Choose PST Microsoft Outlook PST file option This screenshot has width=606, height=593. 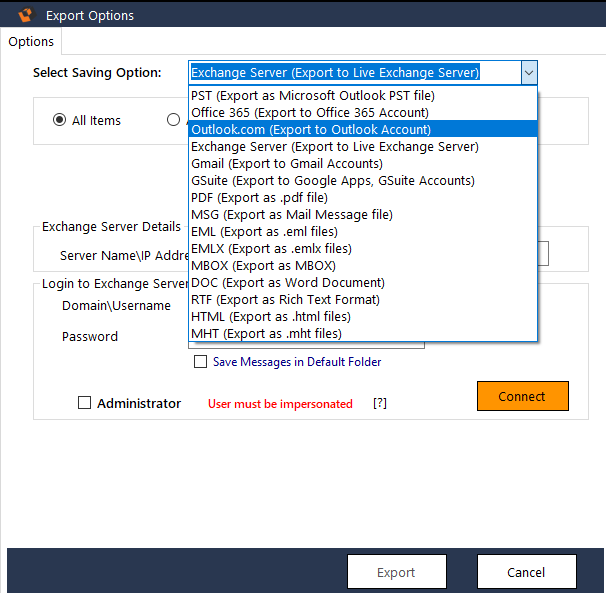312,96
